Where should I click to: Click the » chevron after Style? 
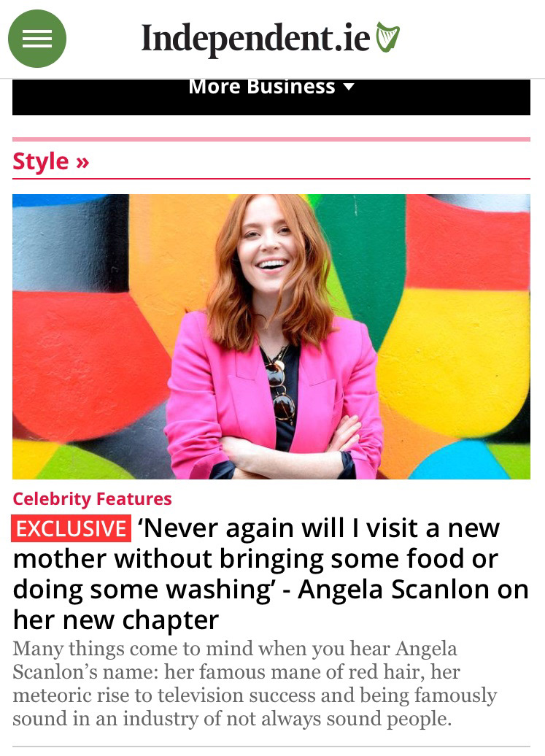coord(82,163)
